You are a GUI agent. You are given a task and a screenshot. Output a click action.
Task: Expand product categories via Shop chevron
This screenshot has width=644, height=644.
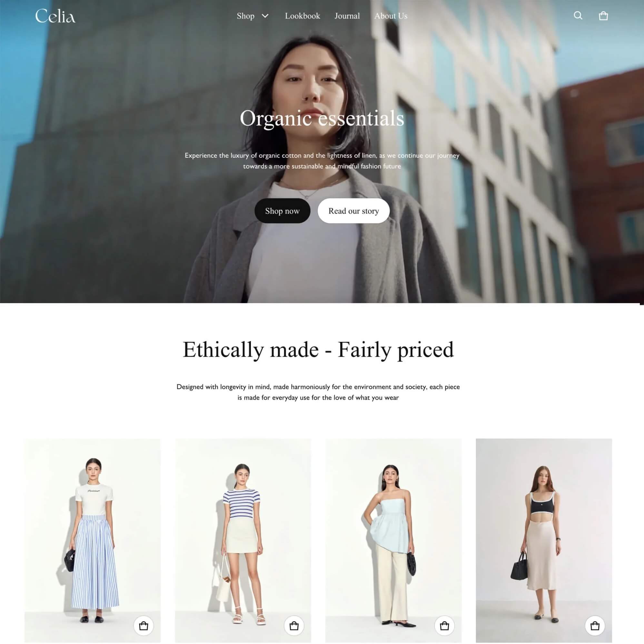(265, 16)
